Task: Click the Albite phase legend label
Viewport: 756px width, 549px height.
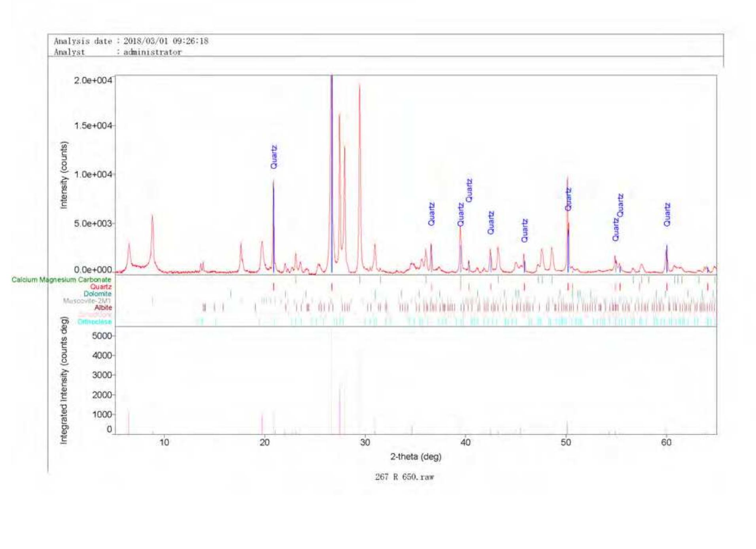Action: [103, 308]
